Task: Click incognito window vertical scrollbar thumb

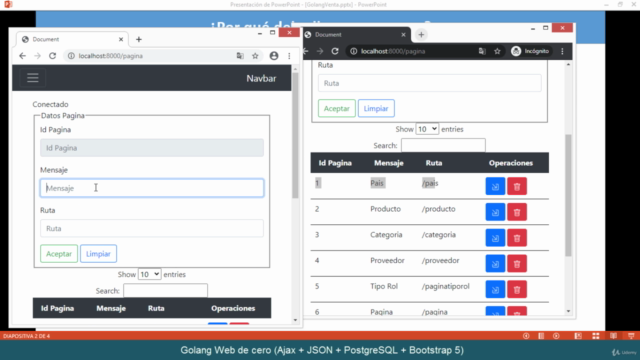Action: tap(568, 195)
